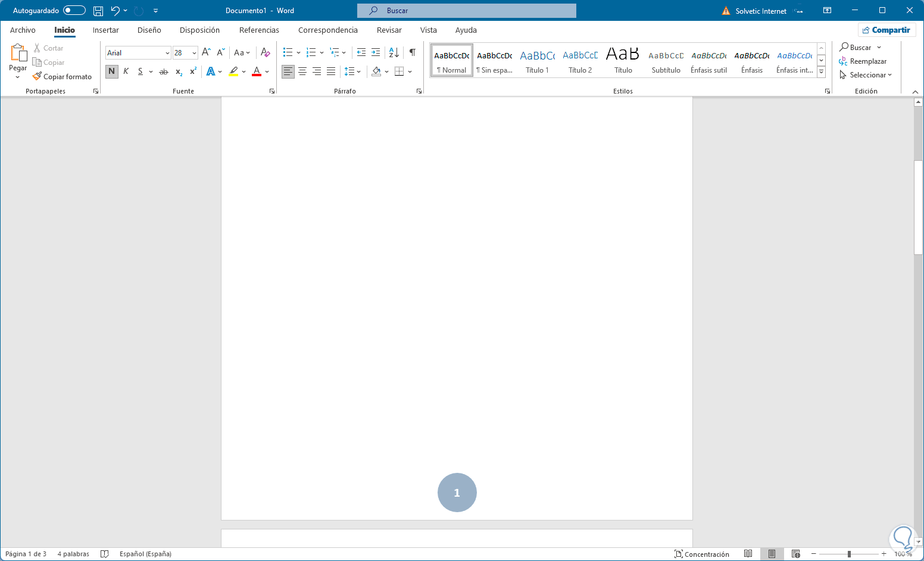Click the Save icon in title bar

point(98,11)
